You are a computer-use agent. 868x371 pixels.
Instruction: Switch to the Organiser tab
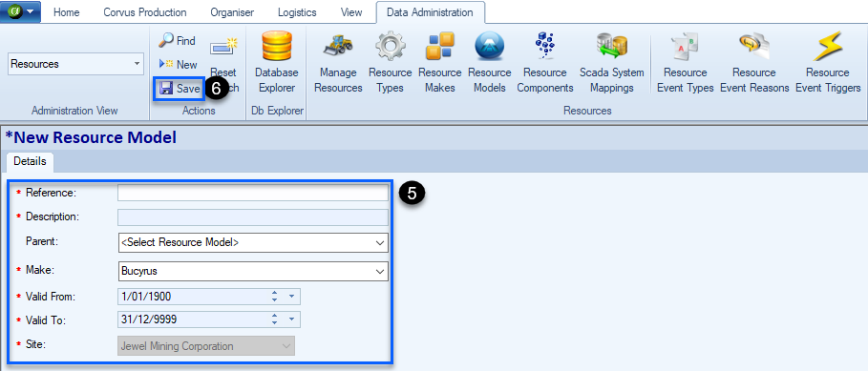click(232, 12)
